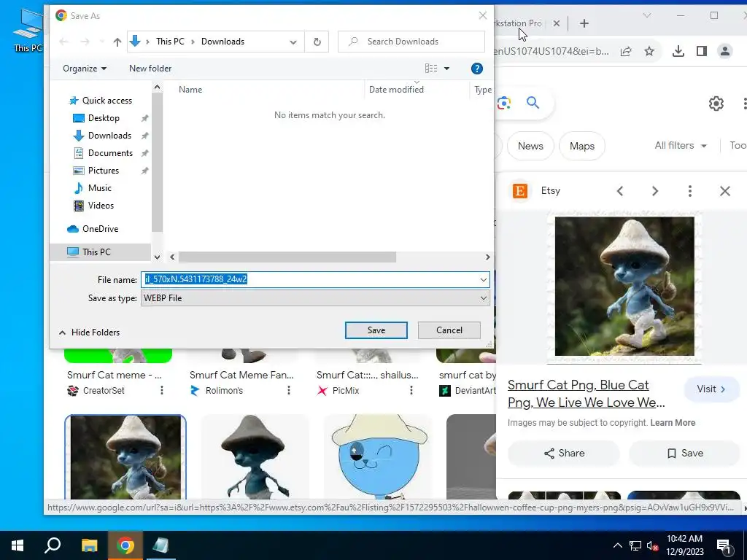Sort files by the Name column

(190, 90)
